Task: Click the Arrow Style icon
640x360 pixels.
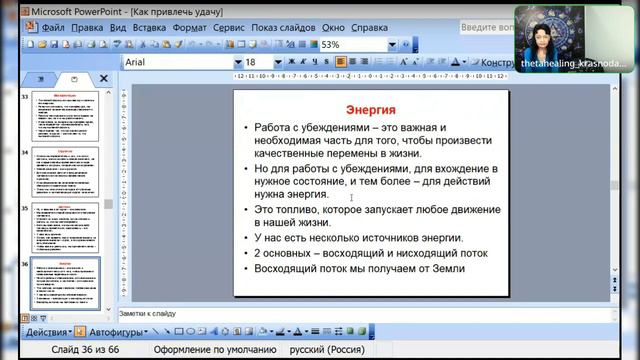Action: (338, 331)
